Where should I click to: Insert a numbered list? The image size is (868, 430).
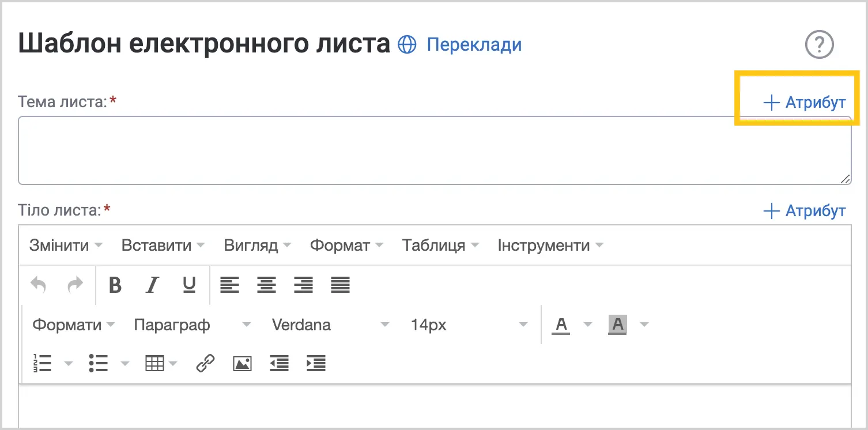[43, 363]
